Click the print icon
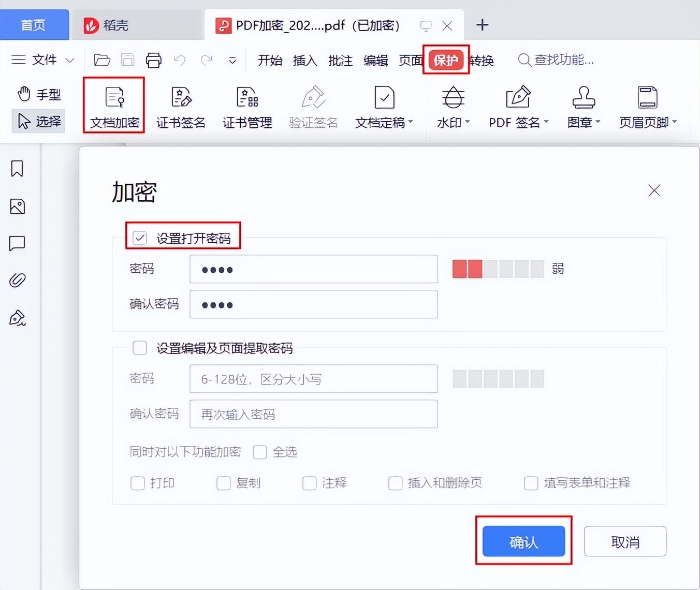This screenshot has height=590, width=700. coord(153,60)
